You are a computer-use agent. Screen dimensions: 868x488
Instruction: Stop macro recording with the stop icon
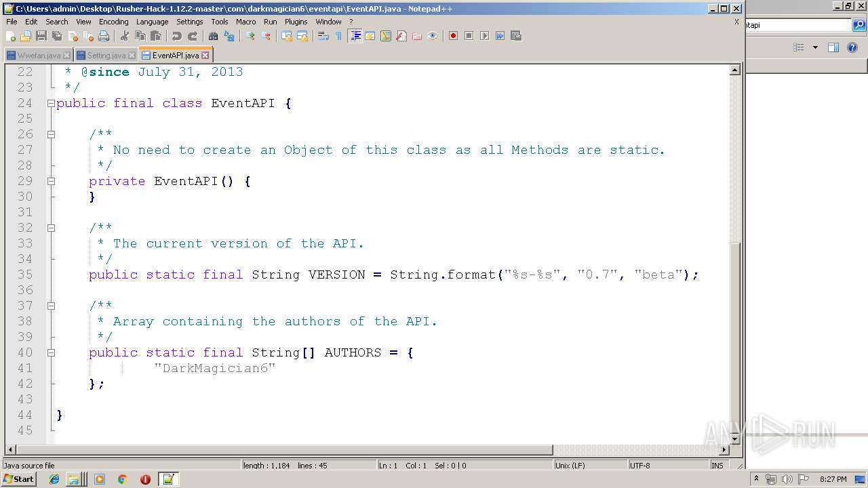[469, 36]
